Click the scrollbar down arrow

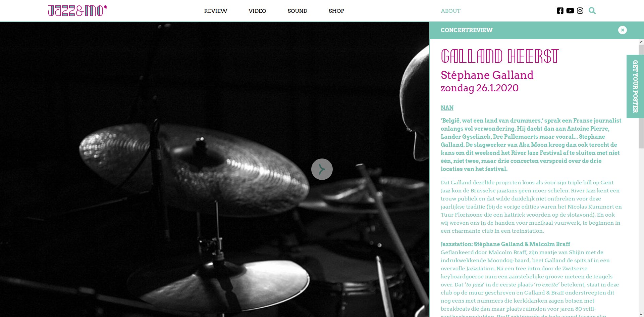(x=641, y=314)
